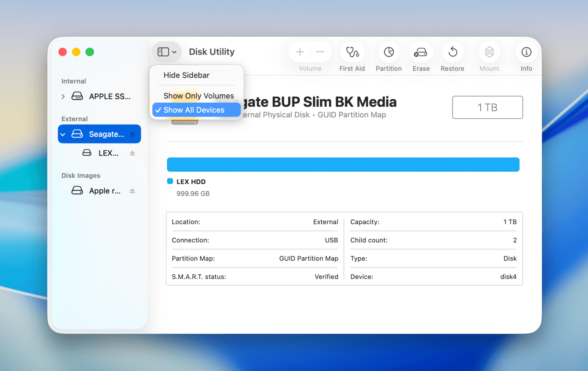Open the sidebar options dropdown chevron
Screen dimensions: 588x371
pos(173,52)
